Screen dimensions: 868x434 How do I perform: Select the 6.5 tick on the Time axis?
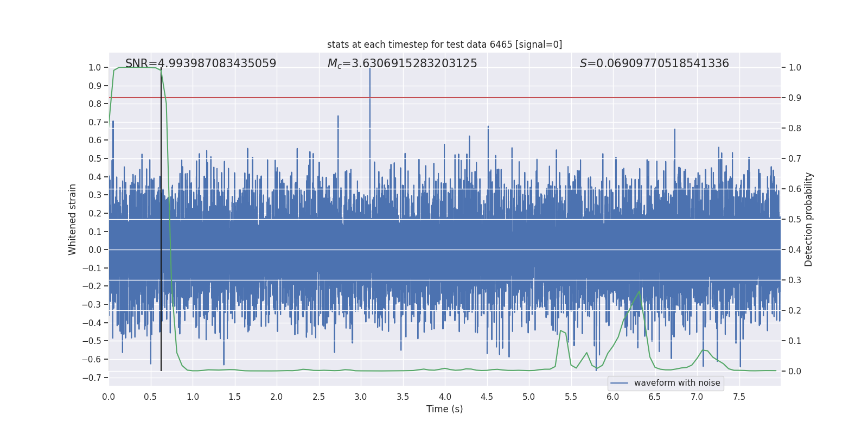tap(655, 397)
